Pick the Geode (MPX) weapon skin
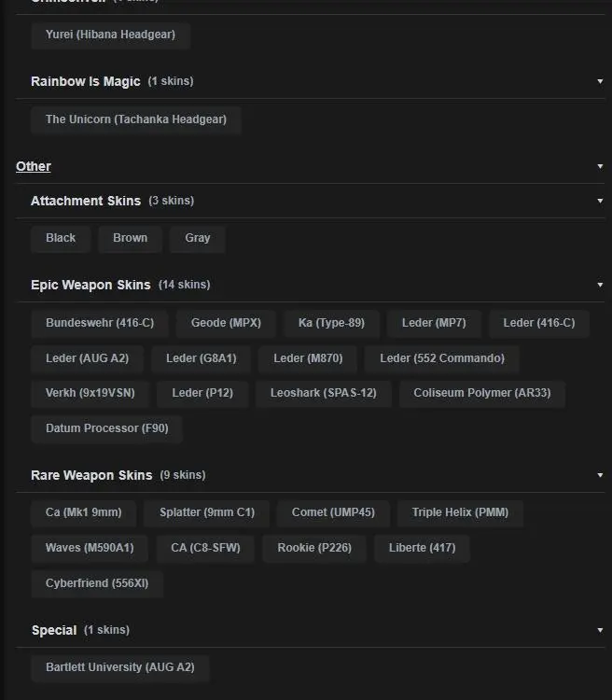 coord(226,323)
